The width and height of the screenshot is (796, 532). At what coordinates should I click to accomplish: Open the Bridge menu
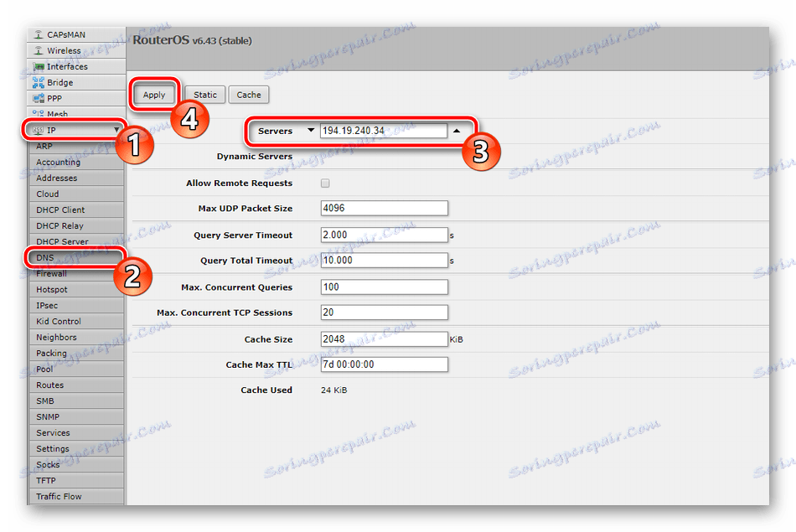click(x=76, y=82)
